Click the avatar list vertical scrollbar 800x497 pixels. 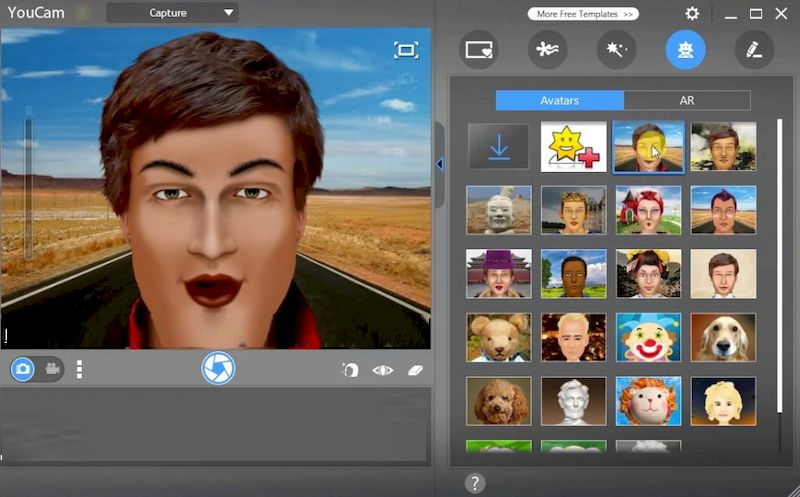[x=779, y=265]
